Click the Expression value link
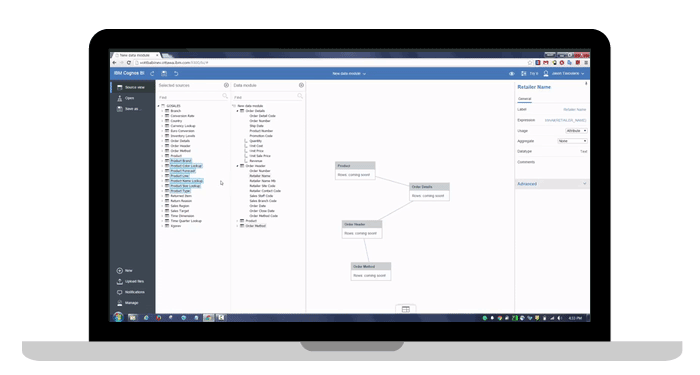Image resolution: width=700 pixels, height=375 pixels. (x=565, y=120)
